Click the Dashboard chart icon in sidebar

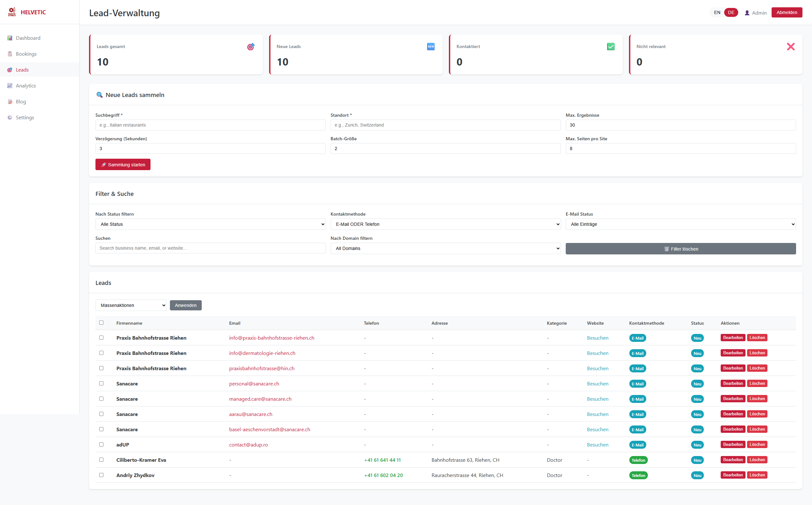point(10,38)
